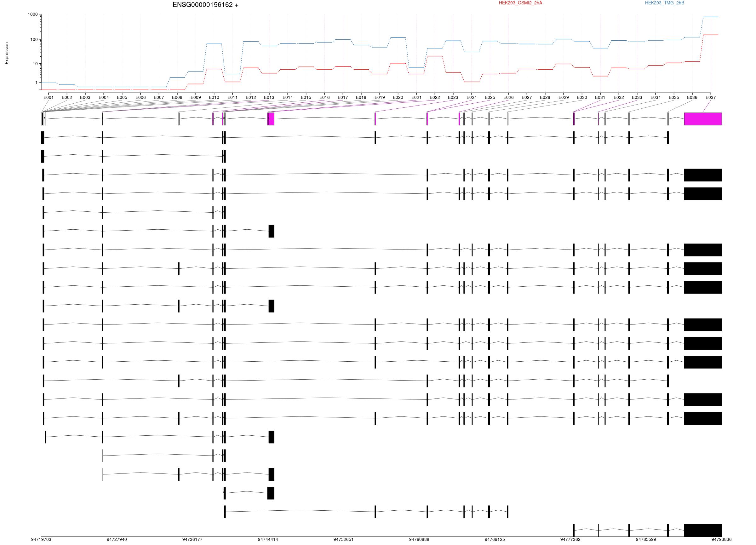Click the exon label E008
Image resolution: width=756 pixels, height=545 pixels.
pos(177,97)
